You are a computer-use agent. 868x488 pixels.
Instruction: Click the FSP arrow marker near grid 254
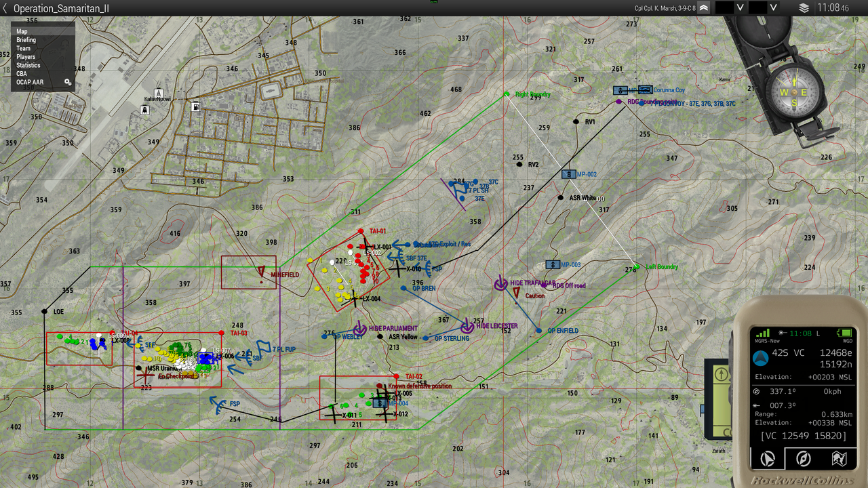click(x=218, y=405)
